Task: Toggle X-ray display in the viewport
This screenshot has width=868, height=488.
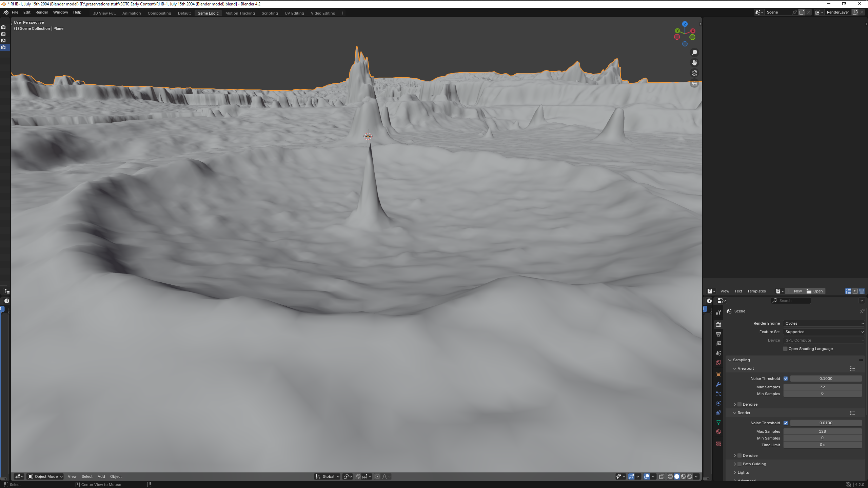Action: pos(662,476)
